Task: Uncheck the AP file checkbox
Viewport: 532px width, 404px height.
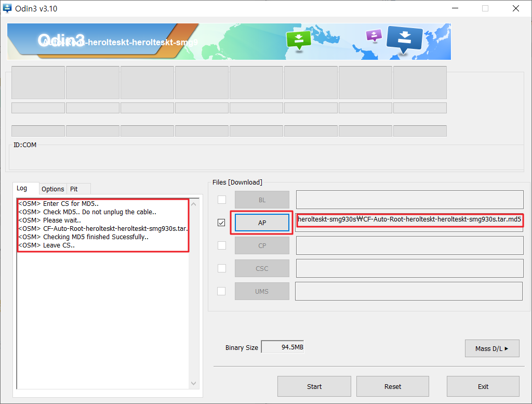Action: coord(221,223)
